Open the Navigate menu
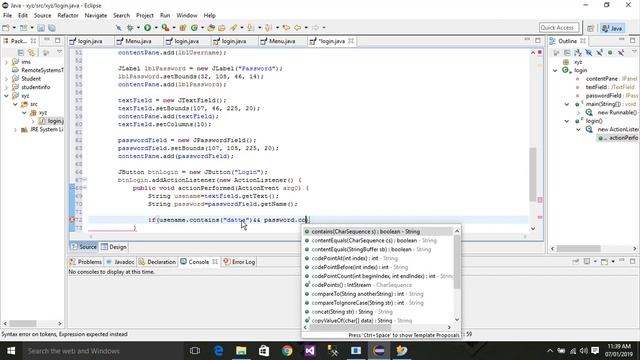Screen dimensions: 640x360 [96, 16]
